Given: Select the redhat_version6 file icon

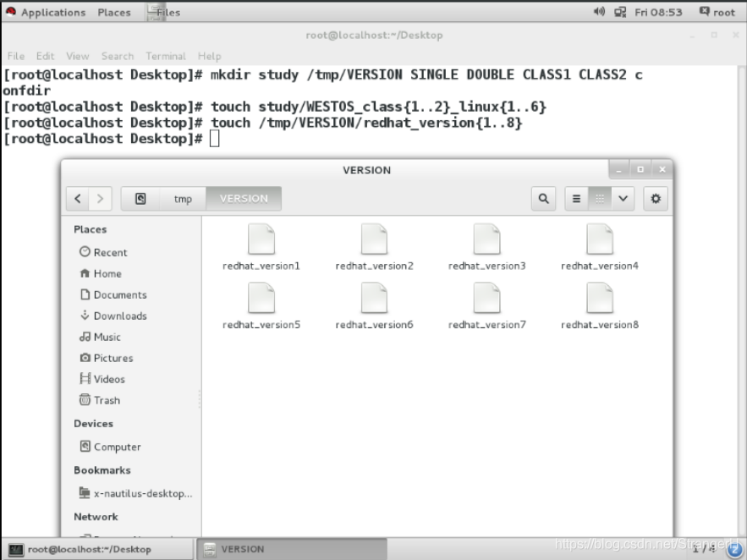Looking at the screenshot, I should pos(374,298).
